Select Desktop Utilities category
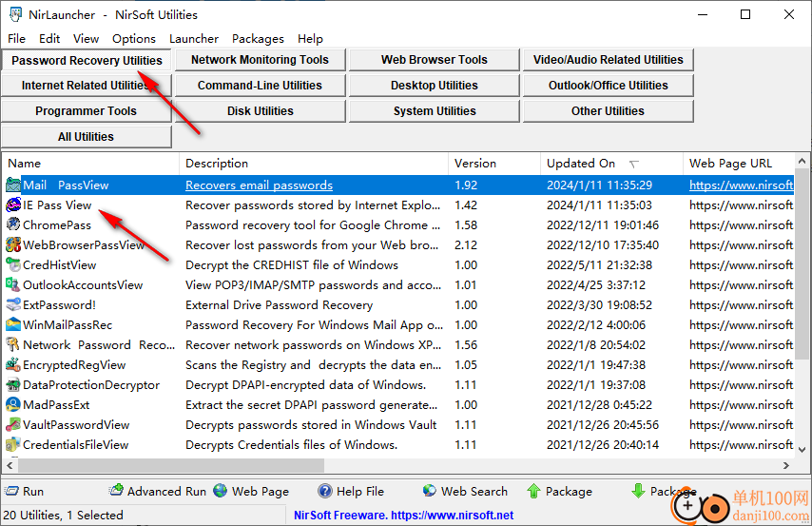This screenshot has width=812, height=526. (434, 86)
